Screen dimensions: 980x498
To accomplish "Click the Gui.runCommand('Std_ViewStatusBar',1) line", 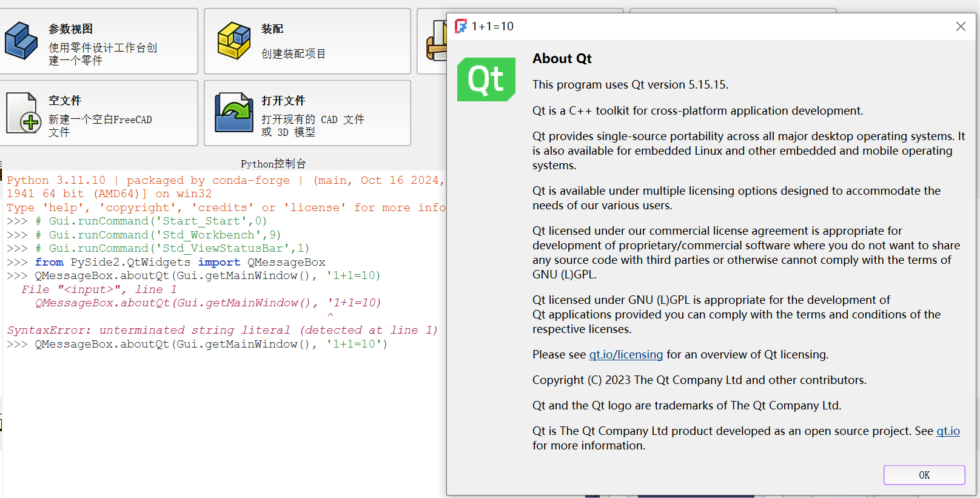I will (x=158, y=248).
